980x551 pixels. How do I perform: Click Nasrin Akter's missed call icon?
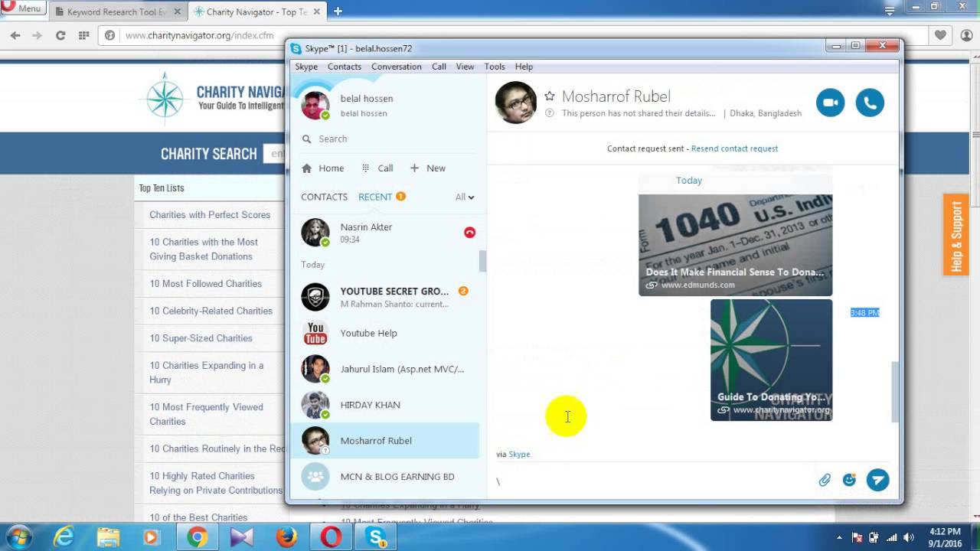[x=469, y=233]
